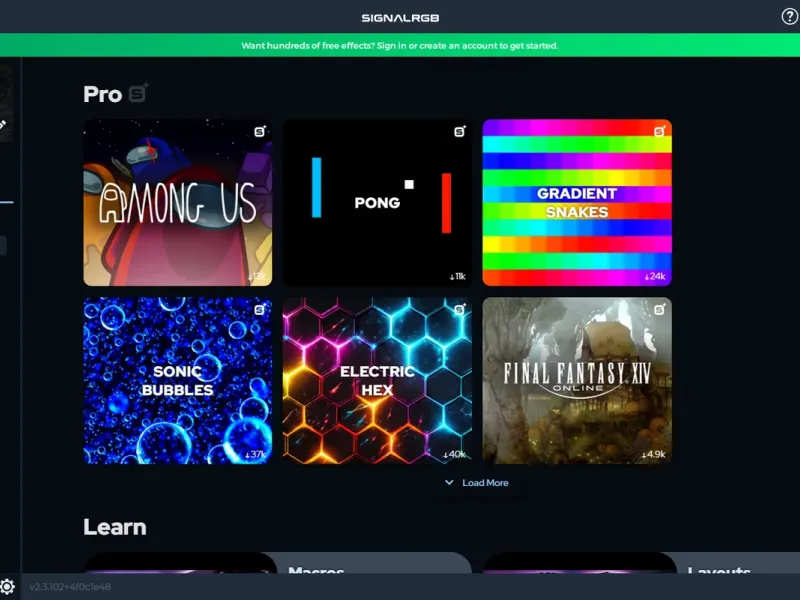Click the sign in green banner
800x600 pixels.
[x=400, y=45]
